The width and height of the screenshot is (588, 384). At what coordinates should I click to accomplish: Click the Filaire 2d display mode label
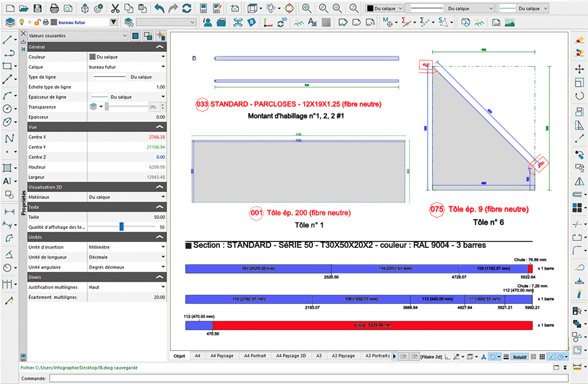point(431,356)
